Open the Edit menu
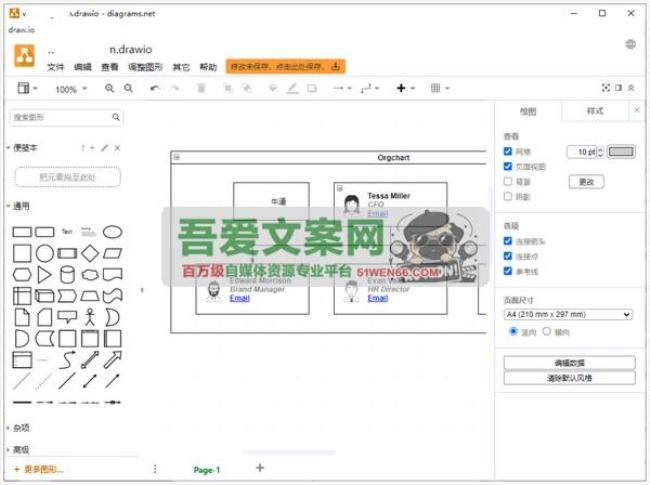Image resolution: width=650 pixels, height=485 pixels. click(x=82, y=67)
